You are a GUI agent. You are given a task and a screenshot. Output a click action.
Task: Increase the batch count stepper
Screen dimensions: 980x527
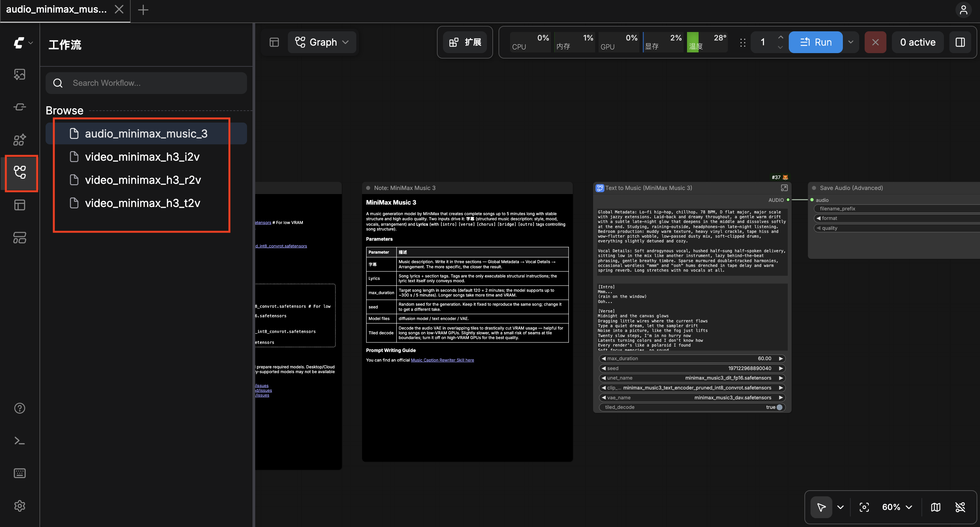tap(781, 37)
